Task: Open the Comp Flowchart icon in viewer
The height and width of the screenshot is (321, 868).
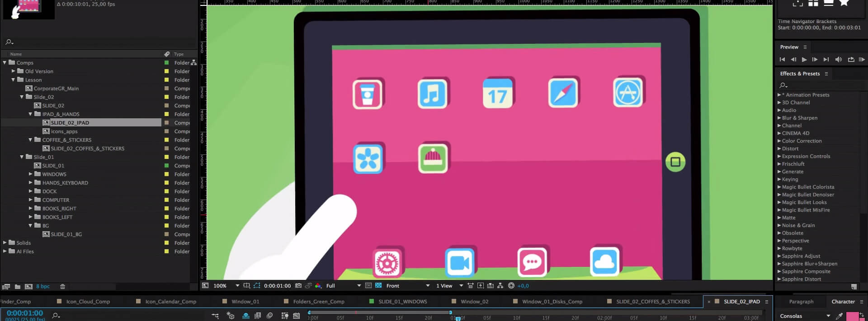Action: (x=500, y=286)
